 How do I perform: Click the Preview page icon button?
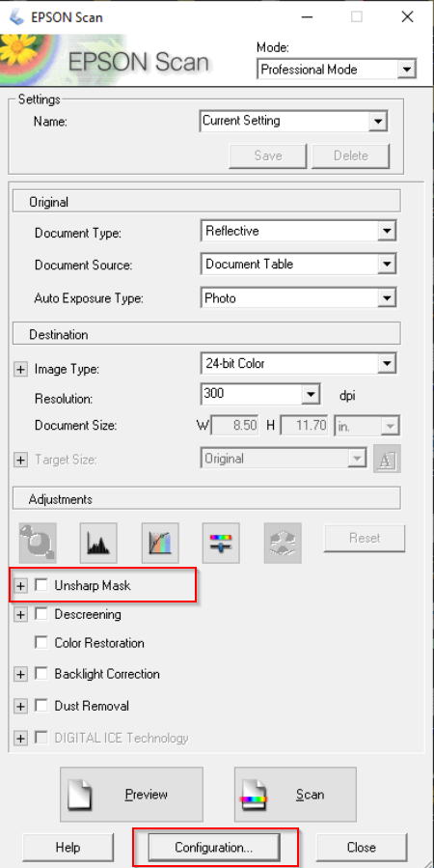click(131, 795)
